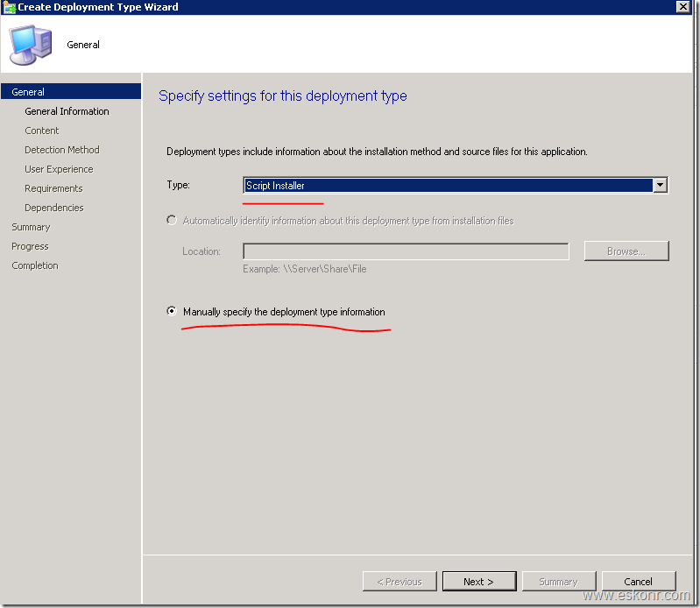The width and height of the screenshot is (700, 608).
Task: Click the Next button
Action: [478, 581]
